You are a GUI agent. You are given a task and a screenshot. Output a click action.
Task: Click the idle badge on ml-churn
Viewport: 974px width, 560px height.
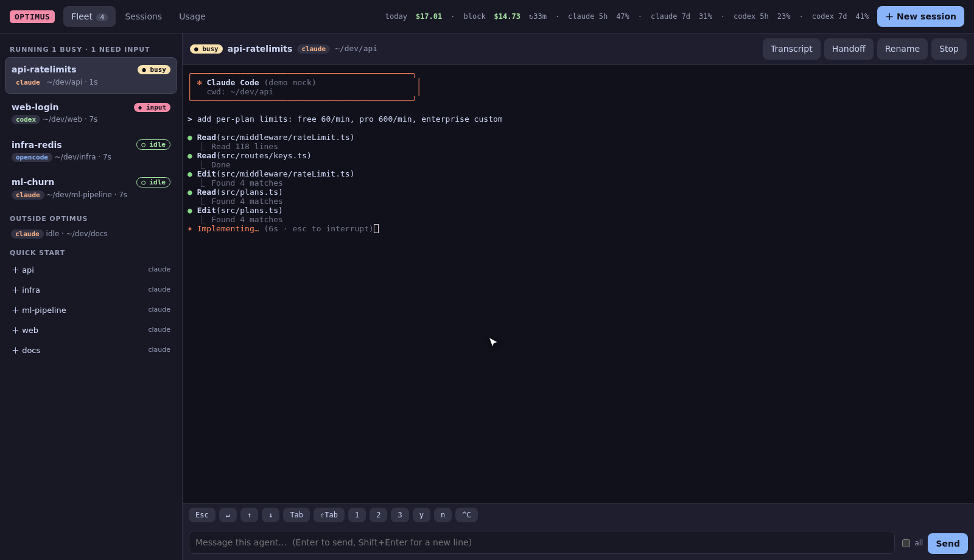coord(153,183)
